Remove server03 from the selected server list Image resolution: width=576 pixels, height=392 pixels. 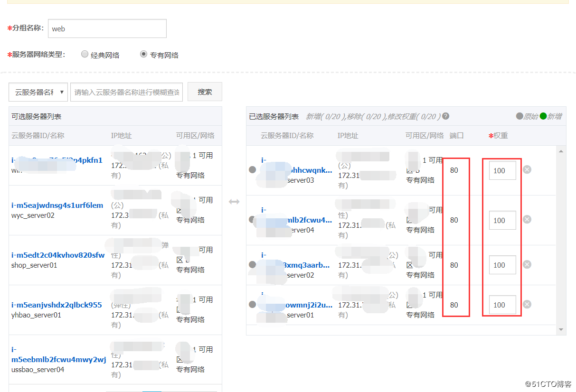[x=527, y=169]
